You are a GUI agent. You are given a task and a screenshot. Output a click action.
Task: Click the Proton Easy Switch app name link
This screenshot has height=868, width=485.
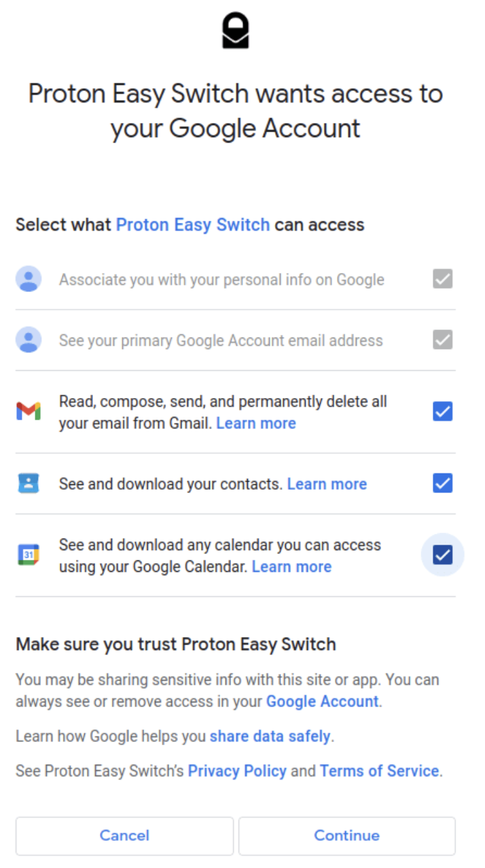[193, 225]
